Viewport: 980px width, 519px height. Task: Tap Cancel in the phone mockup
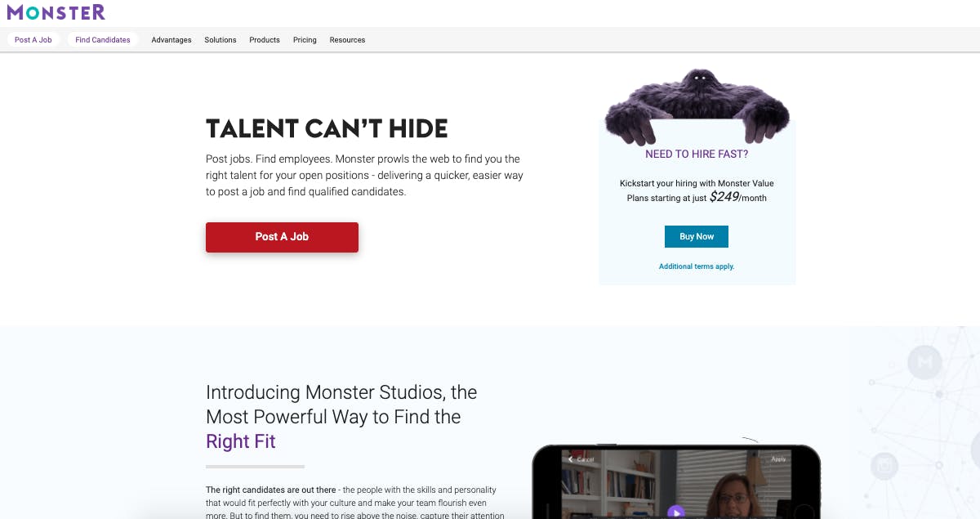(x=581, y=459)
